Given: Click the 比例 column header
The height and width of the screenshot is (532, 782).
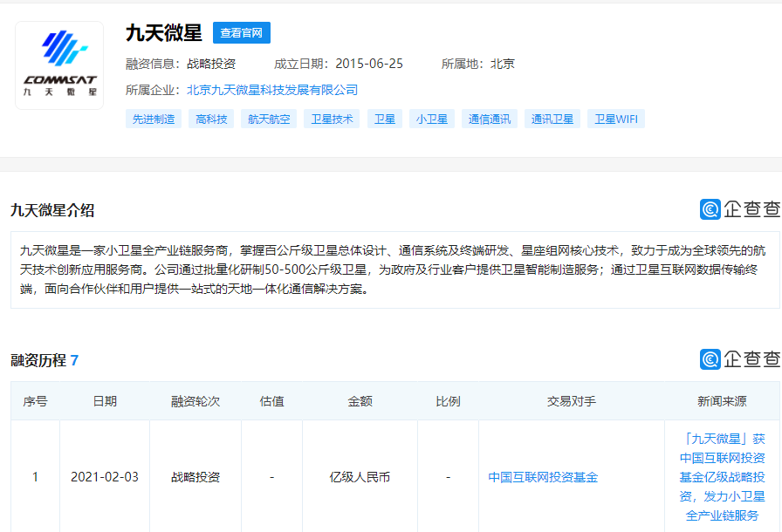Looking at the screenshot, I should pos(448,401).
